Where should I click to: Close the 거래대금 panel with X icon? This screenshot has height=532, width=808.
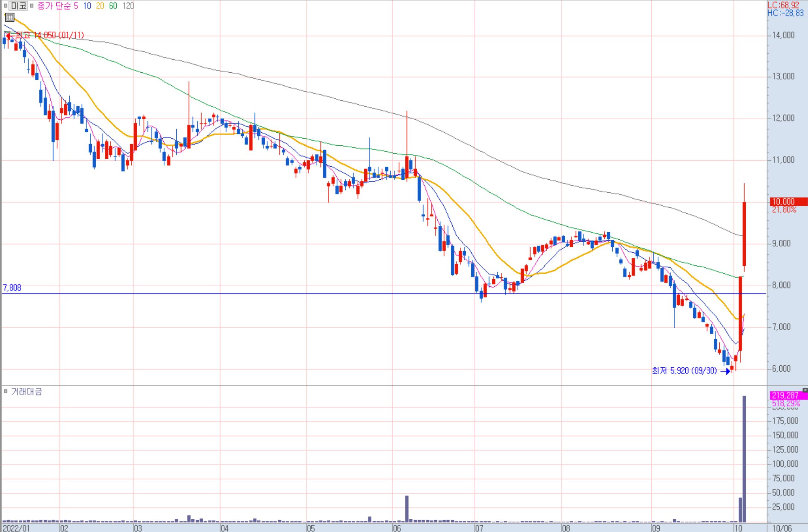[x=805, y=390]
